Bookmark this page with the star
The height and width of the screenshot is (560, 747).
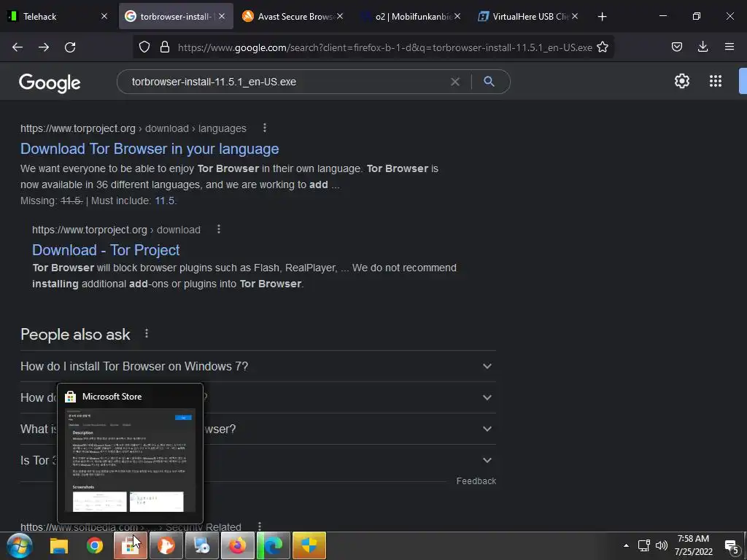(x=603, y=47)
